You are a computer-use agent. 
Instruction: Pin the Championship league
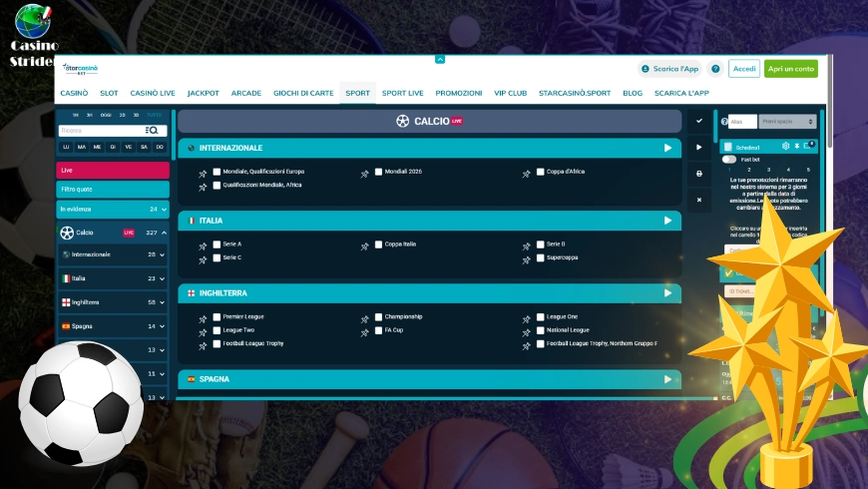364,319
